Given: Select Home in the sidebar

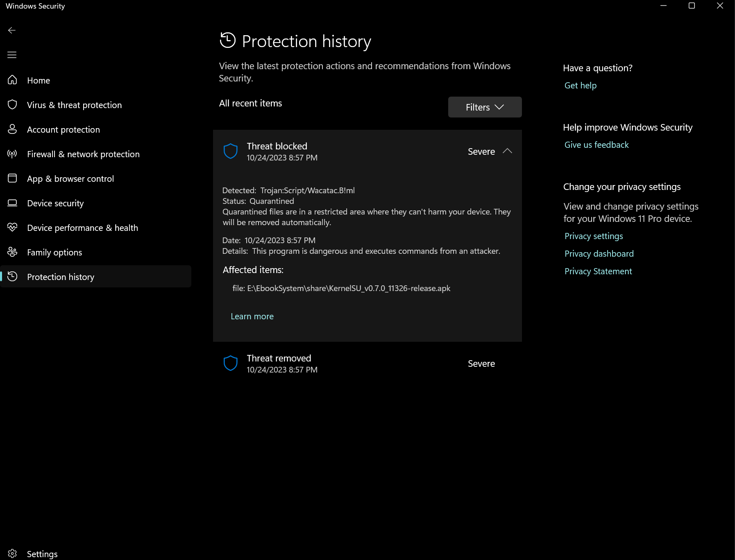Looking at the screenshot, I should tap(38, 80).
